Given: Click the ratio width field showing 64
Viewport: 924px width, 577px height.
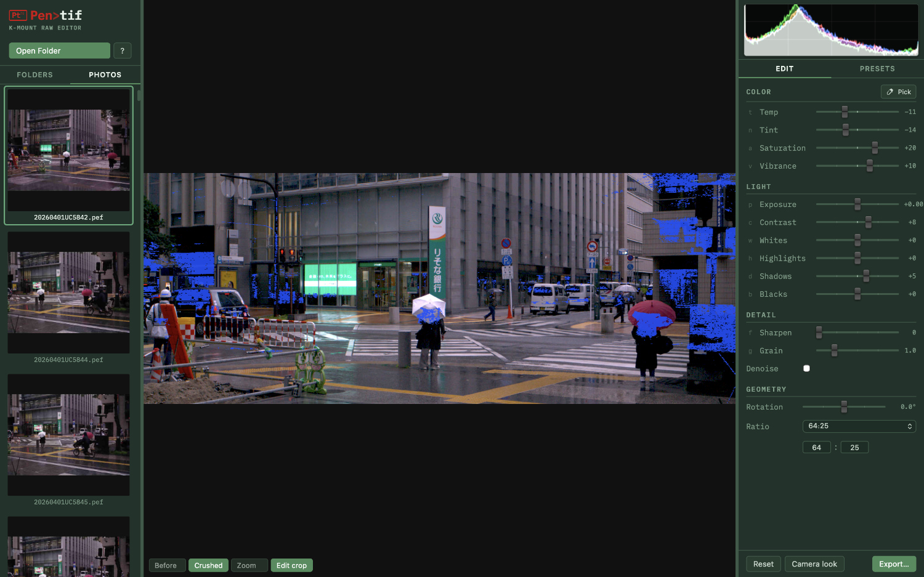Looking at the screenshot, I should click(816, 448).
